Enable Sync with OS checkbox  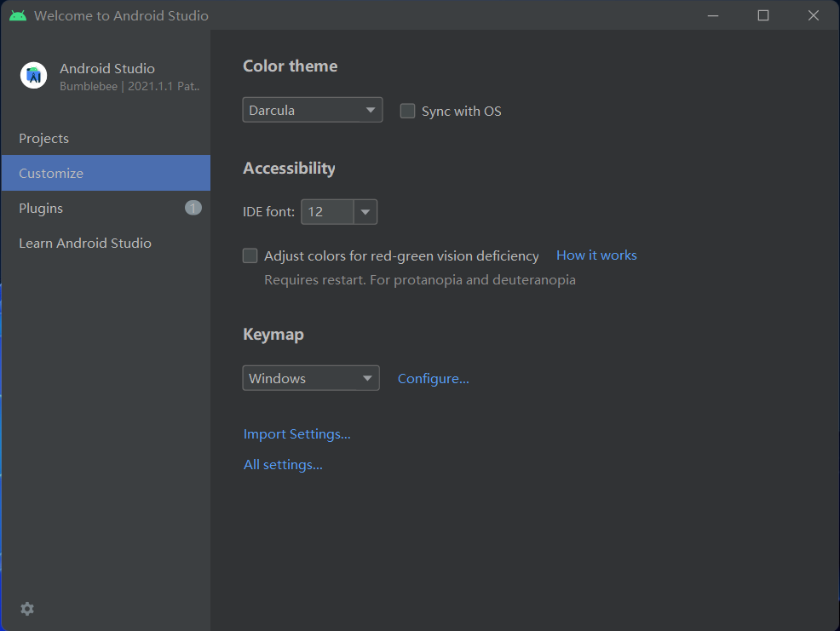[x=408, y=111]
